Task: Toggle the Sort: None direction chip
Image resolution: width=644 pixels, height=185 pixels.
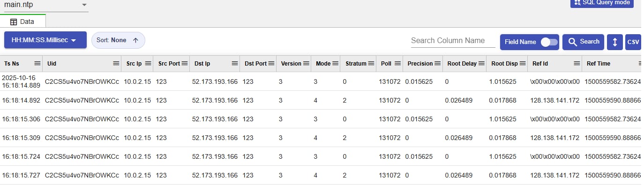Action: point(118,40)
